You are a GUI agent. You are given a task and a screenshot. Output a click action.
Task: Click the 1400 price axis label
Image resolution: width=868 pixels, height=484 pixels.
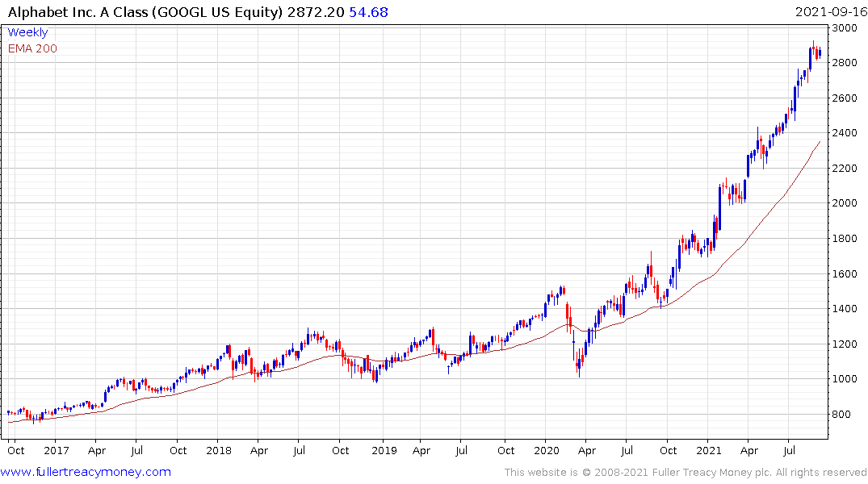tap(845, 309)
